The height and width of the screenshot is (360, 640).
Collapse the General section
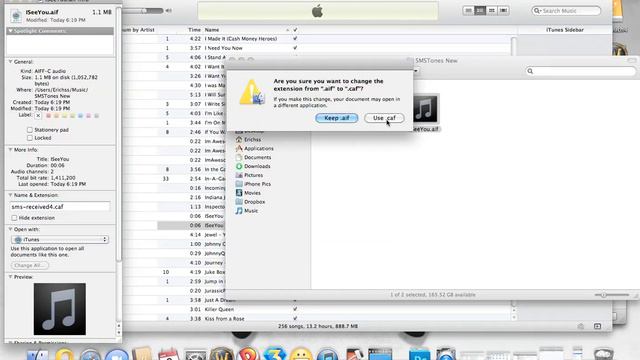click(x=10, y=62)
